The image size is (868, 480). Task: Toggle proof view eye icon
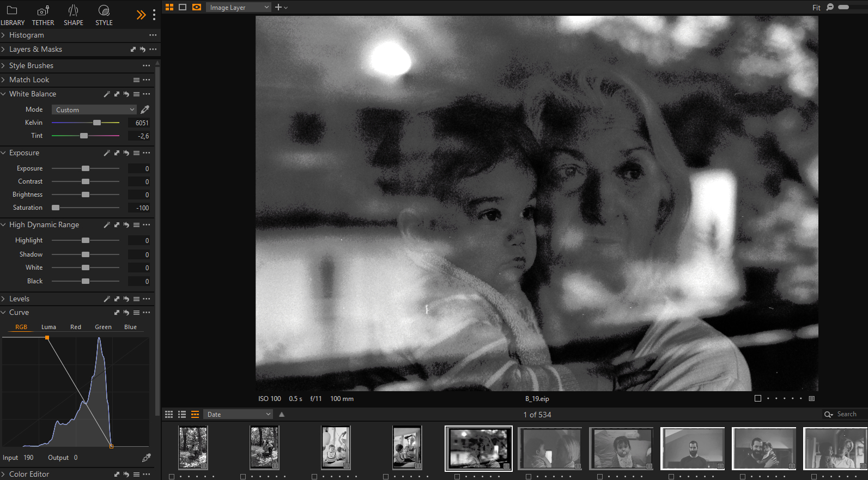(197, 7)
